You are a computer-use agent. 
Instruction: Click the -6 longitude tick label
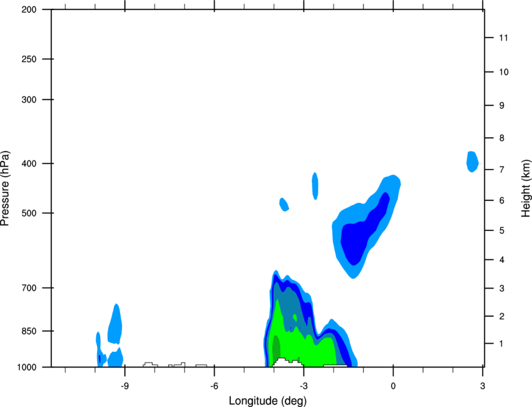pos(214,386)
